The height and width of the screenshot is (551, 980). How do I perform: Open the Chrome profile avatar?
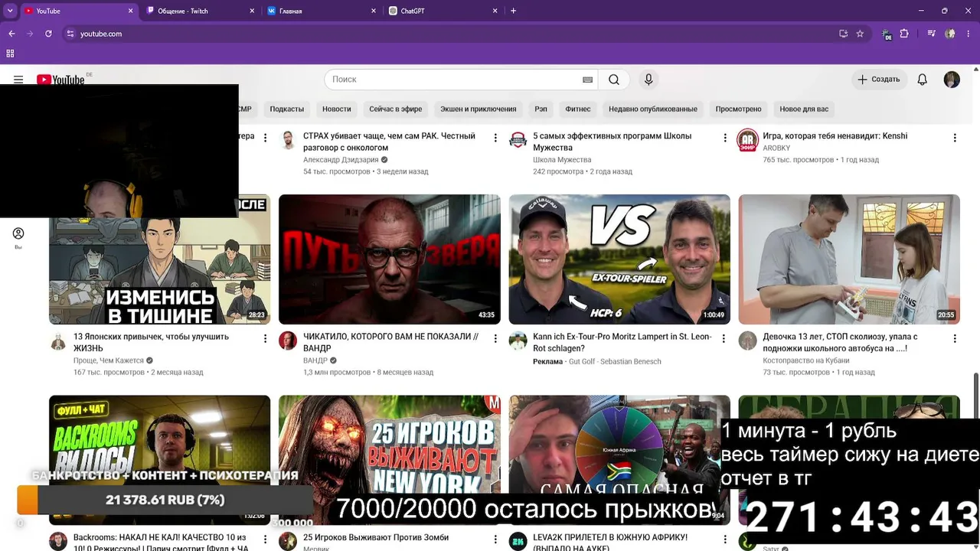(x=950, y=34)
